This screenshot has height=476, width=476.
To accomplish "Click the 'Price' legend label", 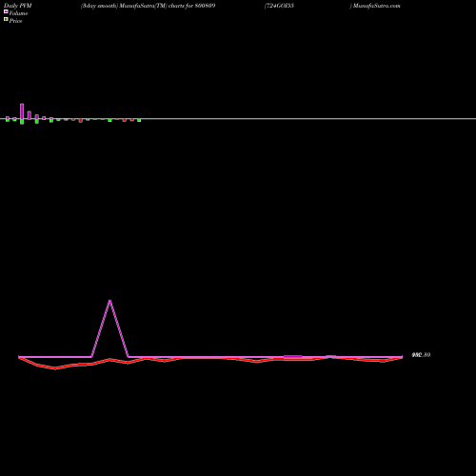I will 15,21.
